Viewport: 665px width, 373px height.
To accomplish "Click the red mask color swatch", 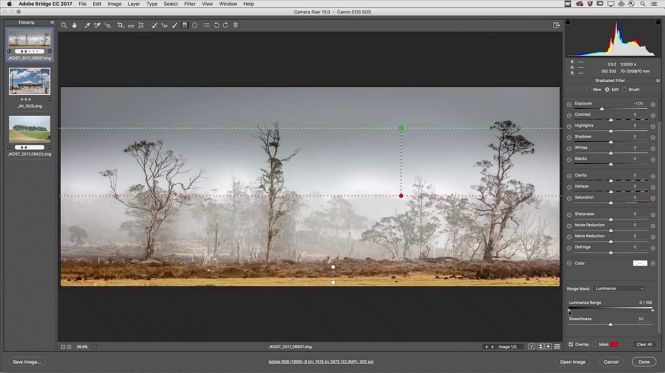I will 614,344.
